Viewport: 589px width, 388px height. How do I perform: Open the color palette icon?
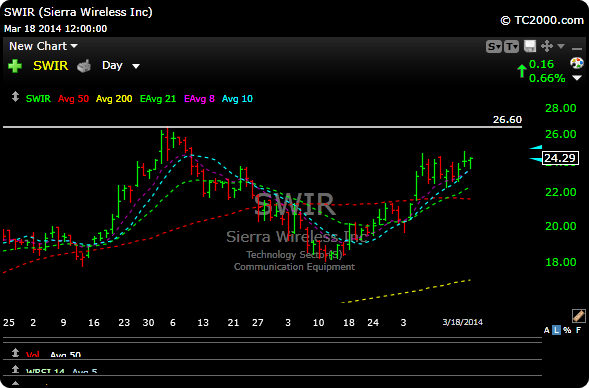tap(577, 63)
